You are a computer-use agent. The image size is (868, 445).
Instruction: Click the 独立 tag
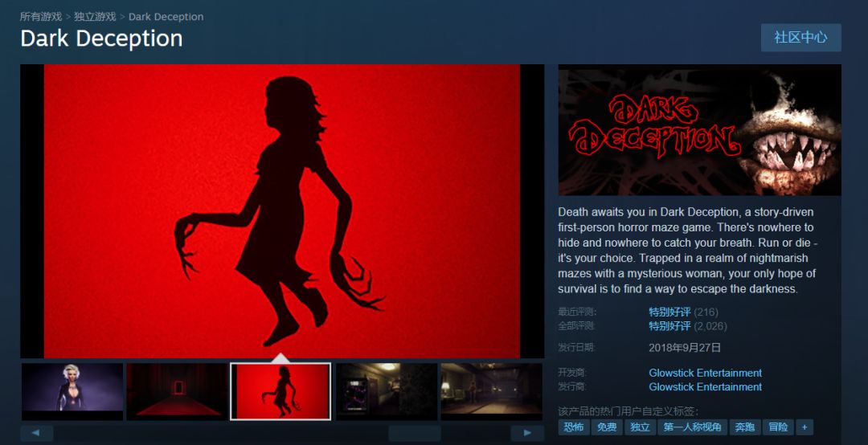pos(640,427)
